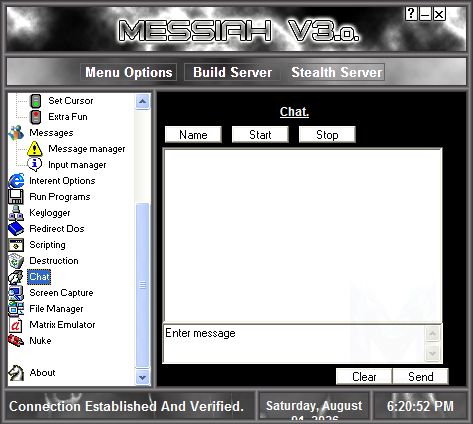Viewport: 473px width, 424px height.
Task: Select Interent Options
Action: click(62, 181)
